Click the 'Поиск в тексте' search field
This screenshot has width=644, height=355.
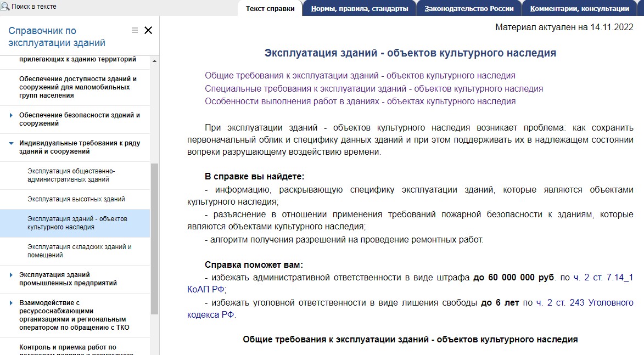click(34, 7)
